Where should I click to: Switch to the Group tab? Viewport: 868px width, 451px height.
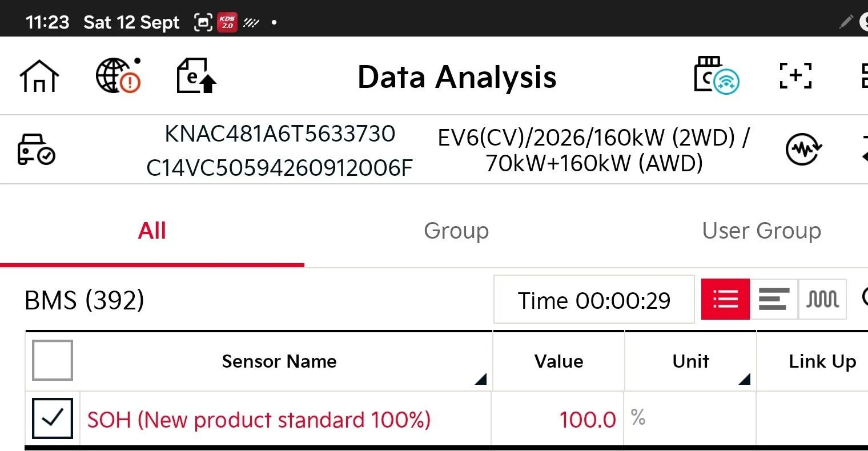(x=456, y=231)
